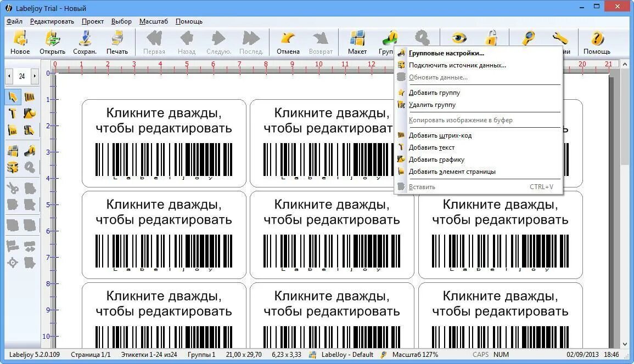Screen dimensions: 634x364
Task: Choose Групповые настройки... from context menu
Action: point(479,53)
